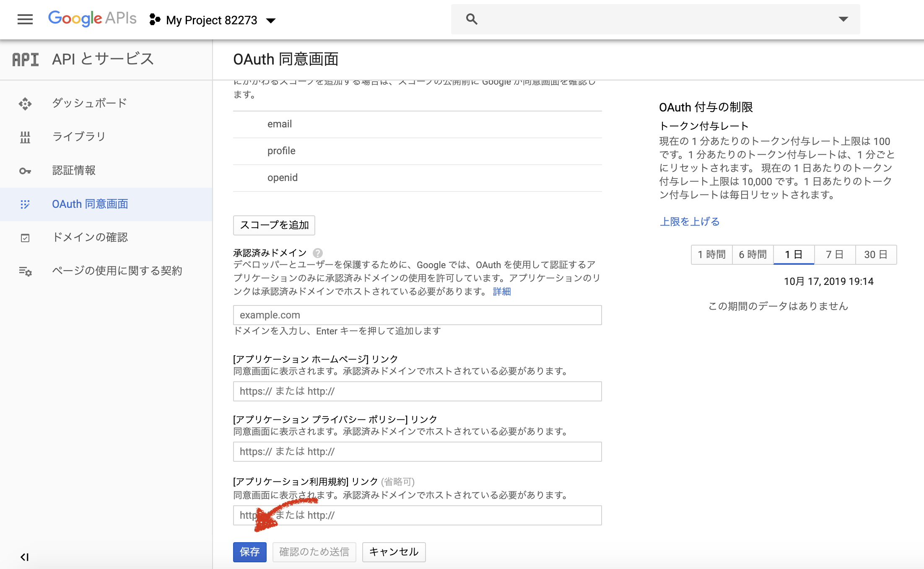Select the 30日 time range
Image resolution: width=924 pixels, height=569 pixels.
coord(876,254)
